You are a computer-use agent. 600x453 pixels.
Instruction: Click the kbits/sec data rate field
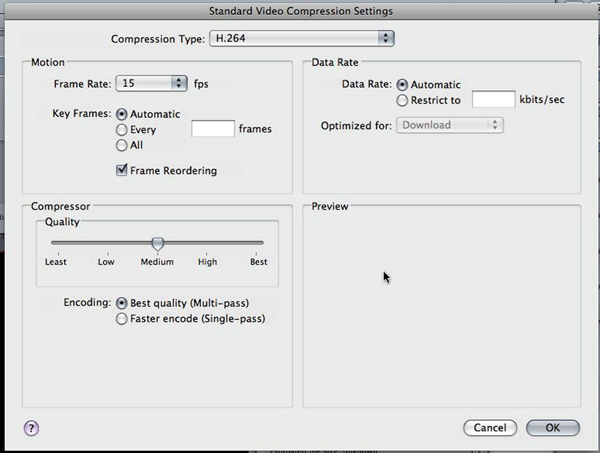coord(493,100)
